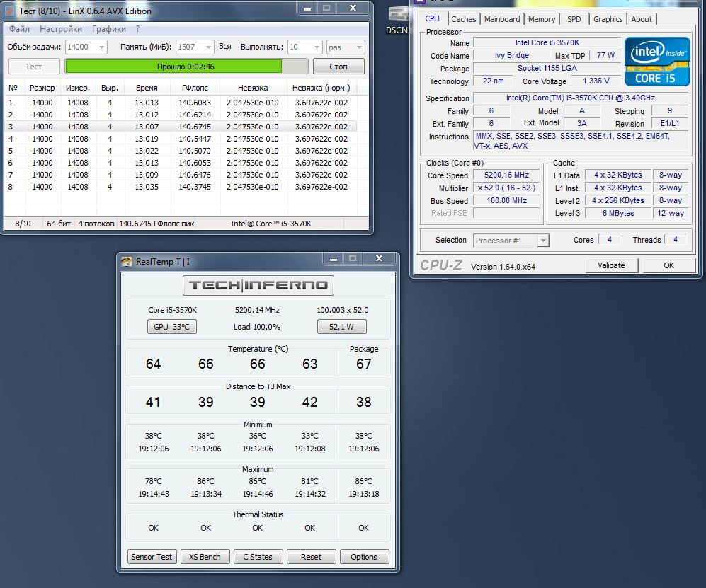Click the Время column header in LinX
Image resolution: width=706 pixels, height=588 pixels.
coord(147,88)
